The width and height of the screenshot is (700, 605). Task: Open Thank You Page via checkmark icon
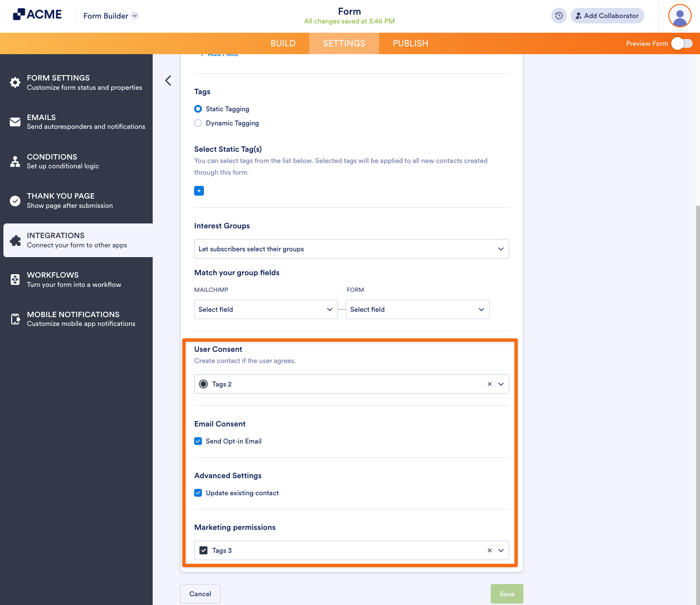point(15,200)
